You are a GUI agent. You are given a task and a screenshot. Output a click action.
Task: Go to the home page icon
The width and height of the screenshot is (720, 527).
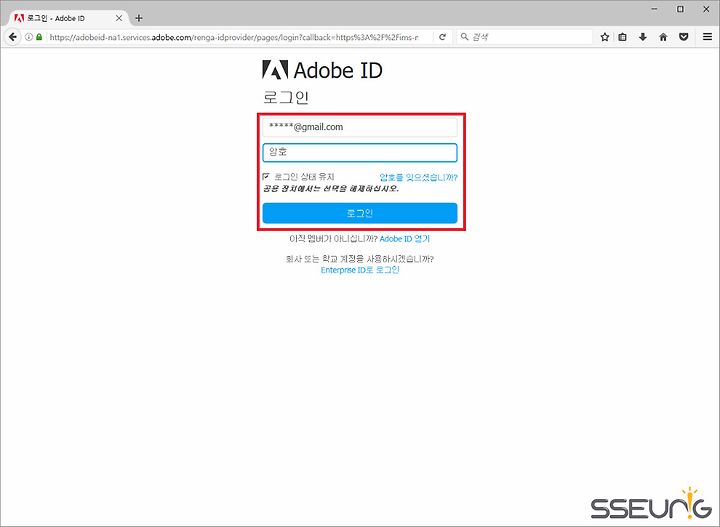tap(663, 37)
